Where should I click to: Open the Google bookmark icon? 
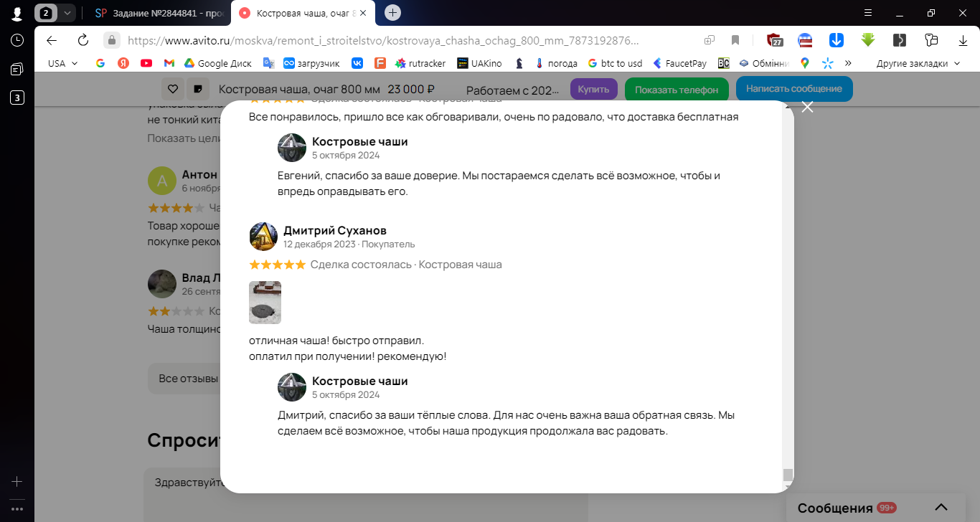point(100,63)
